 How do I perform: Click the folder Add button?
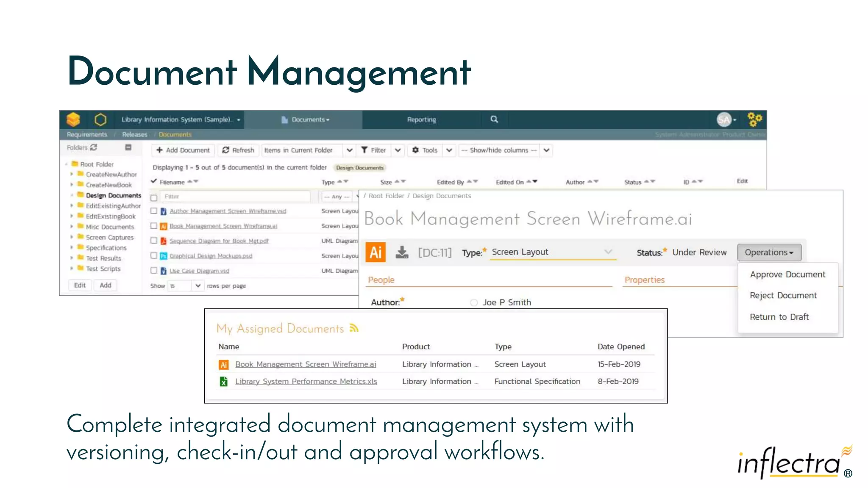106,285
